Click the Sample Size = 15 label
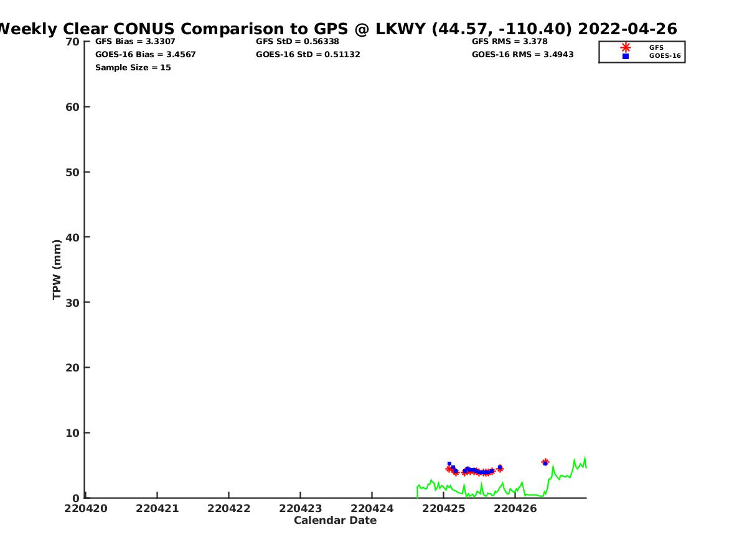Viewport: 747px width, 560px height. click(x=133, y=68)
